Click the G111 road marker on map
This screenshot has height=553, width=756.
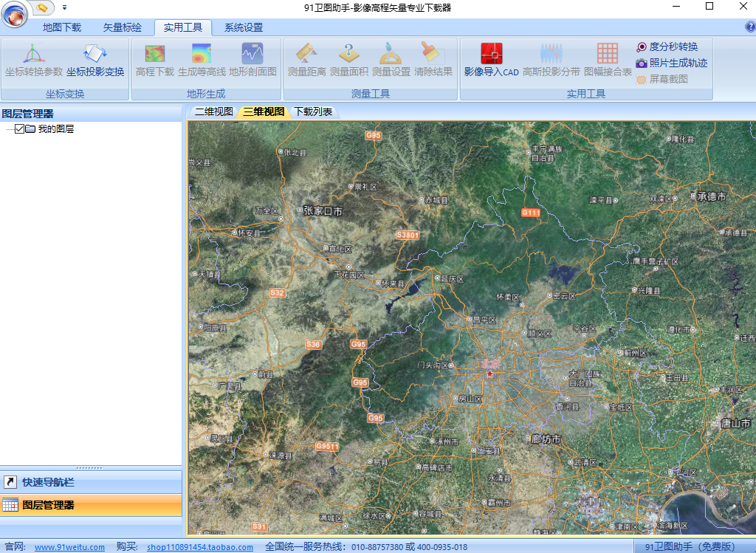[531, 213]
